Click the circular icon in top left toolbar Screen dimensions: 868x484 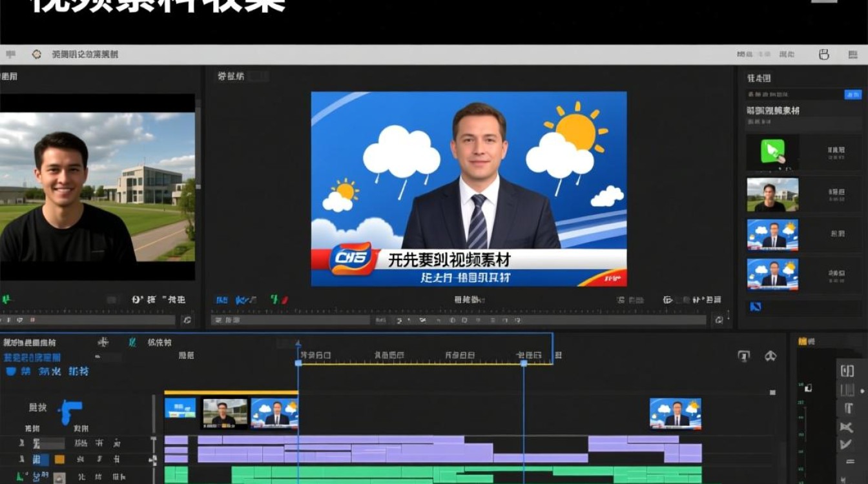pyautogui.click(x=36, y=55)
